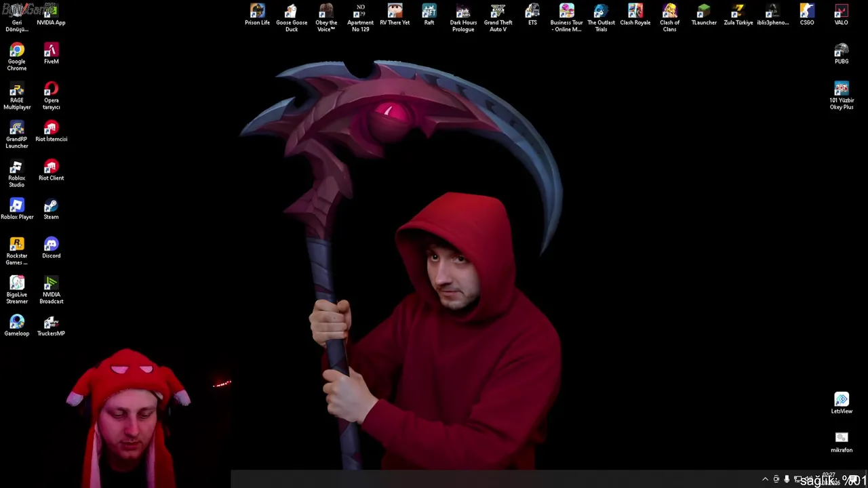Viewport: 868px width, 488px height.
Task: Select The Outlast Trials shortcut
Action: click(601, 18)
